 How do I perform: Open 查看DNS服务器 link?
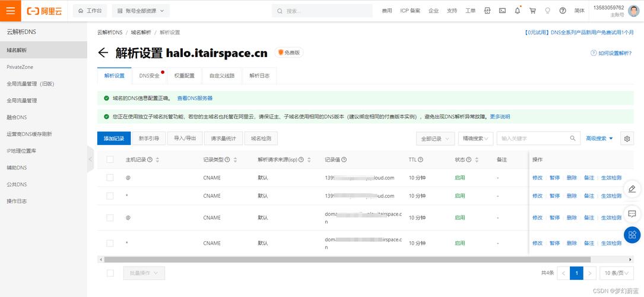pos(195,99)
